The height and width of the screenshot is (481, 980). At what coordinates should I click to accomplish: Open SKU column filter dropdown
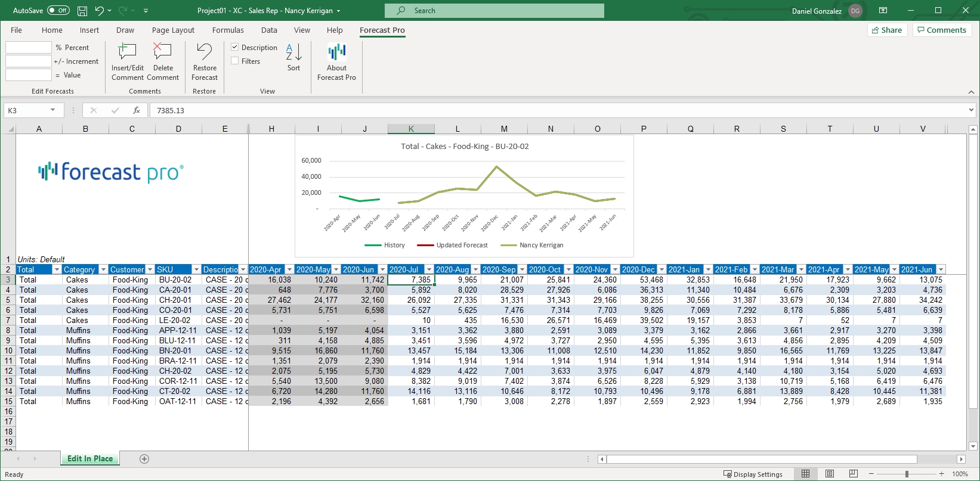coord(196,269)
